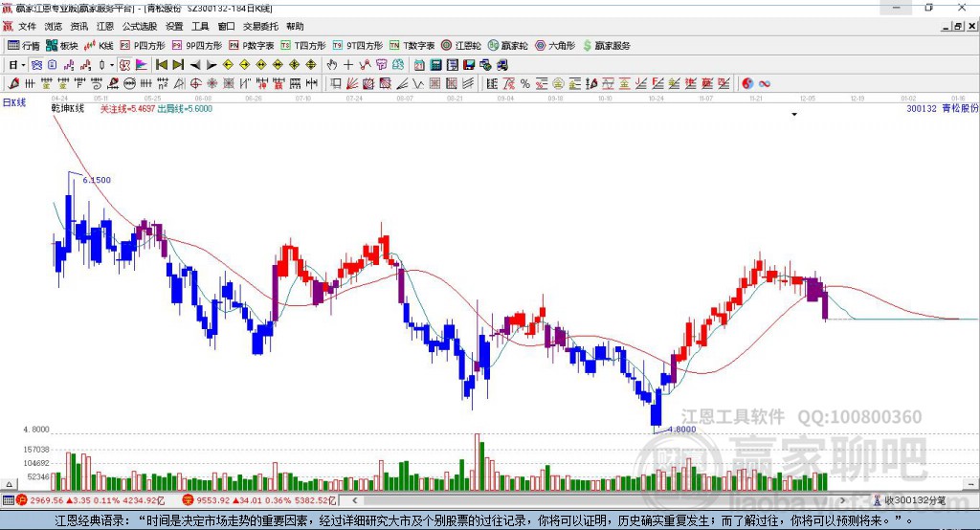Click Shenzhen index 9553.92 status item
Image resolution: width=980 pixels, height=530 pixels.
[x=259, y=500]
